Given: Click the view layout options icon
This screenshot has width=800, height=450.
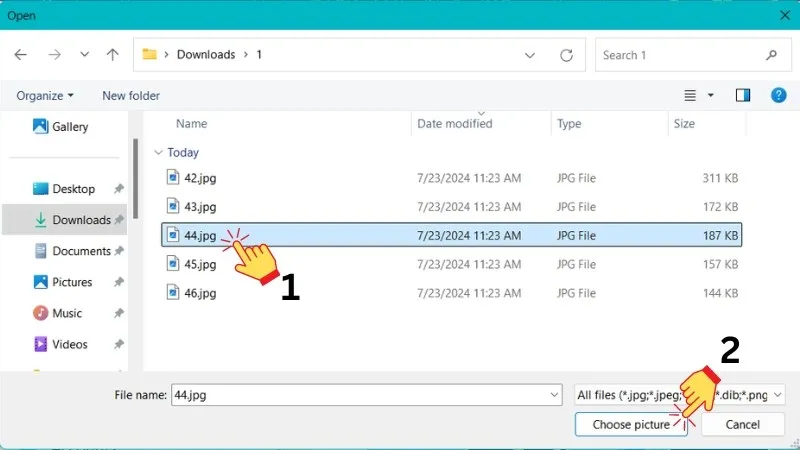Looking at the screenshot, I should (690, 95).
